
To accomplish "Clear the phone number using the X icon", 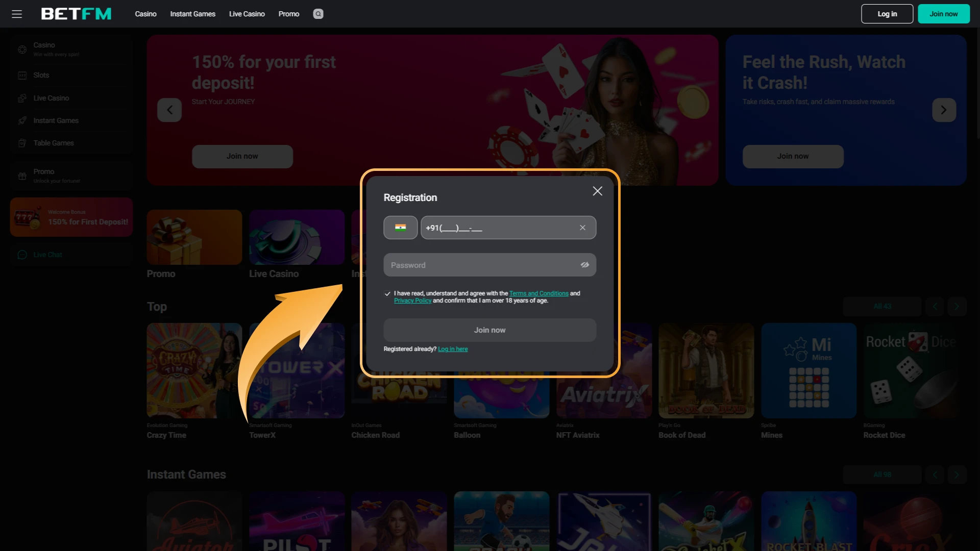I will coord(582,228).
